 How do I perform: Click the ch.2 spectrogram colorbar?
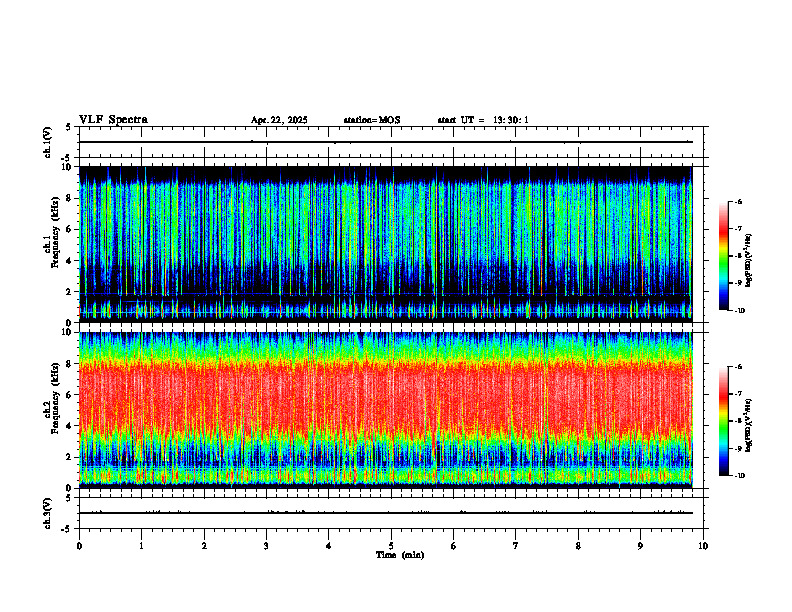(x=723, y=421)
